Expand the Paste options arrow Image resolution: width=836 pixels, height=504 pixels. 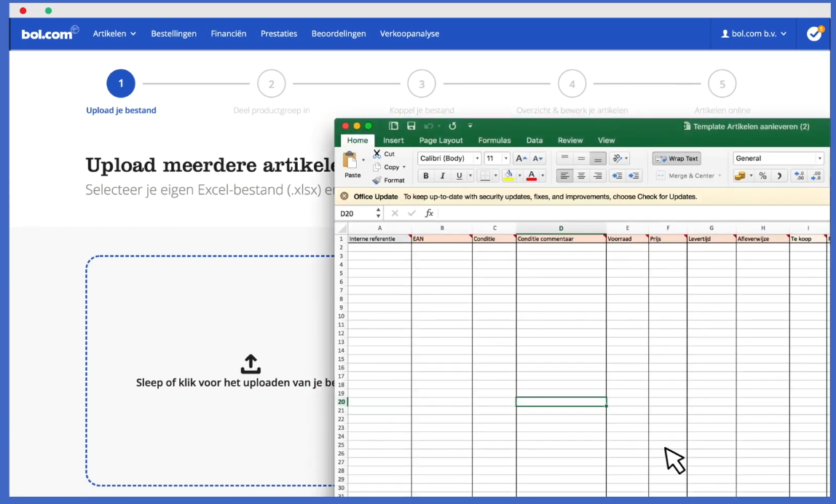click(x=363, y=160)
